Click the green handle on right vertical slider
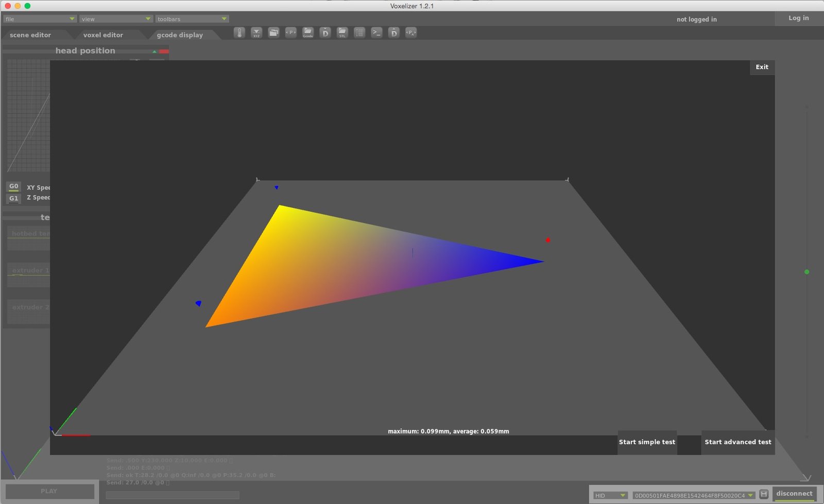Screen dimensions: 824x504 [x=806, y=272]
